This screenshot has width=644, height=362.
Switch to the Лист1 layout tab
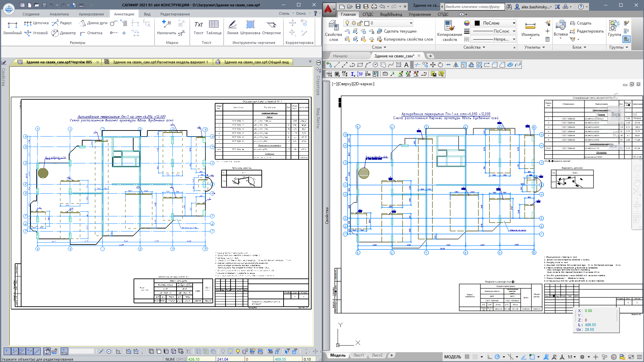(358, 355)
